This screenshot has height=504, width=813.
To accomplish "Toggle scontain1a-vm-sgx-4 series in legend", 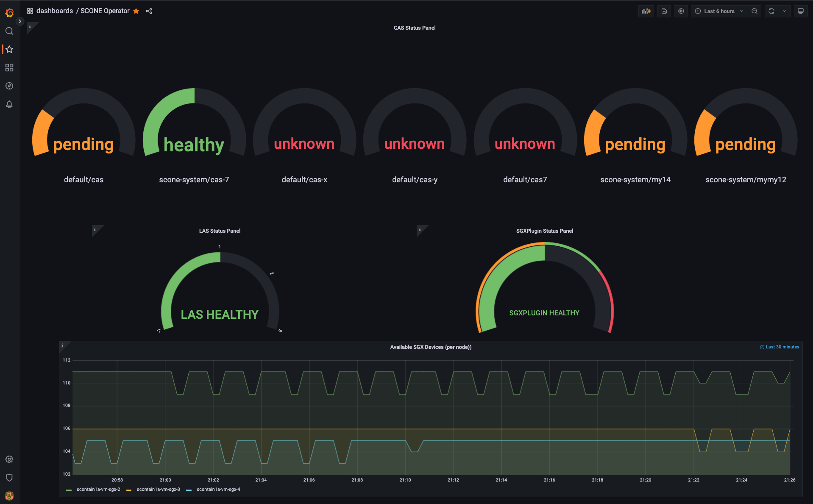I will tap(218, 489).
